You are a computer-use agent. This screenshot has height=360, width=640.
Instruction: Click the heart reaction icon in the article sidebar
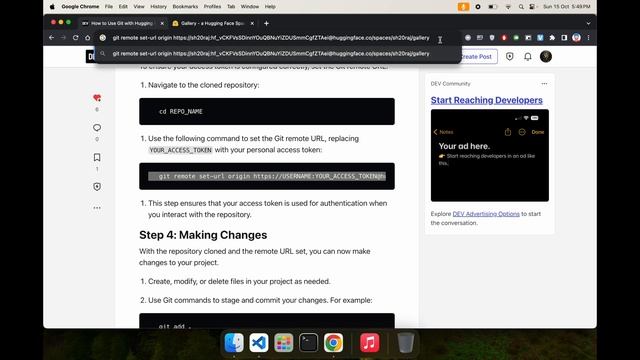97,98
